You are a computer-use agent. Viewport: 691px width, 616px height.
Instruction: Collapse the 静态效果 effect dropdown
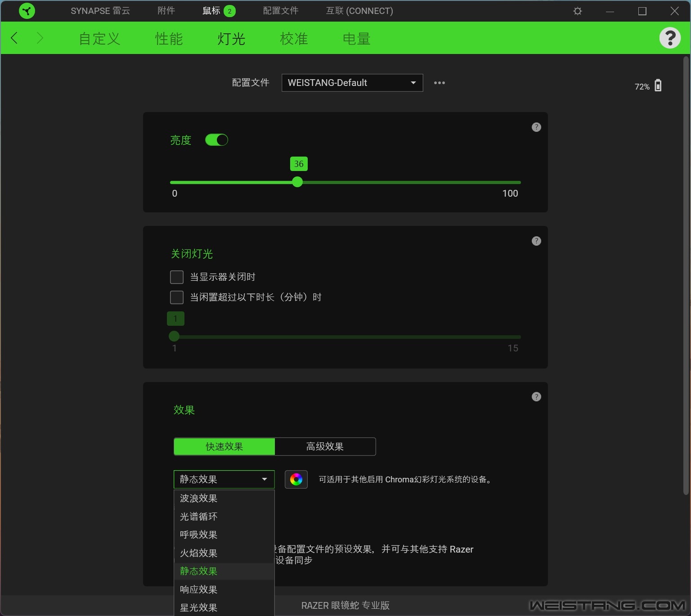(x=224, y=479)
